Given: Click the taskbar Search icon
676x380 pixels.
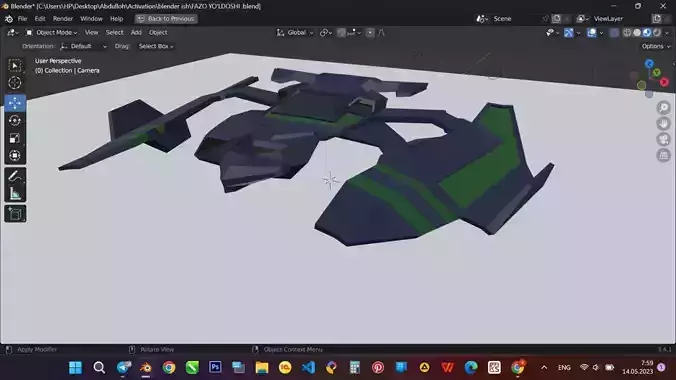Looking at the screenshot, I should pyautogui.click(x=99, y=367).
